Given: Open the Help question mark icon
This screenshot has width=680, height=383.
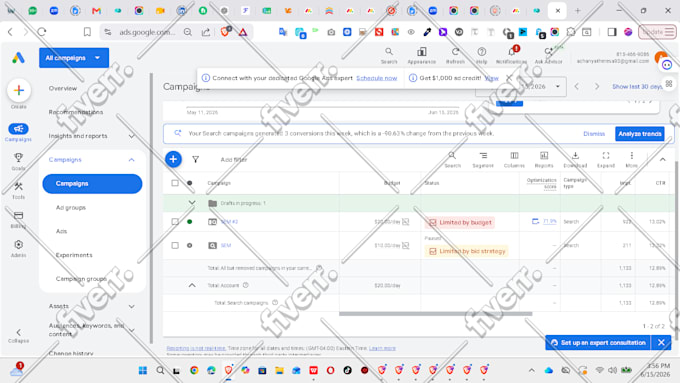Looking at the screenshot, I should [481, 52].
